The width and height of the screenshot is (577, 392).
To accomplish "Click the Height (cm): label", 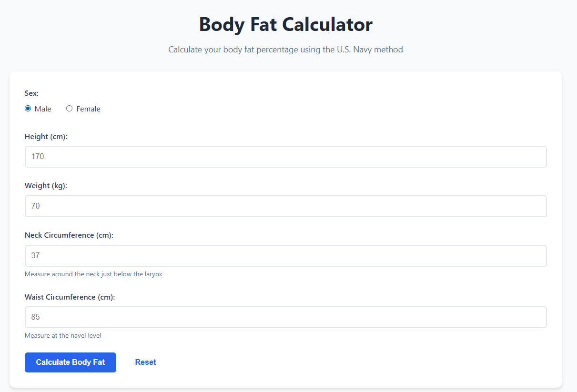I will [46, 136].
